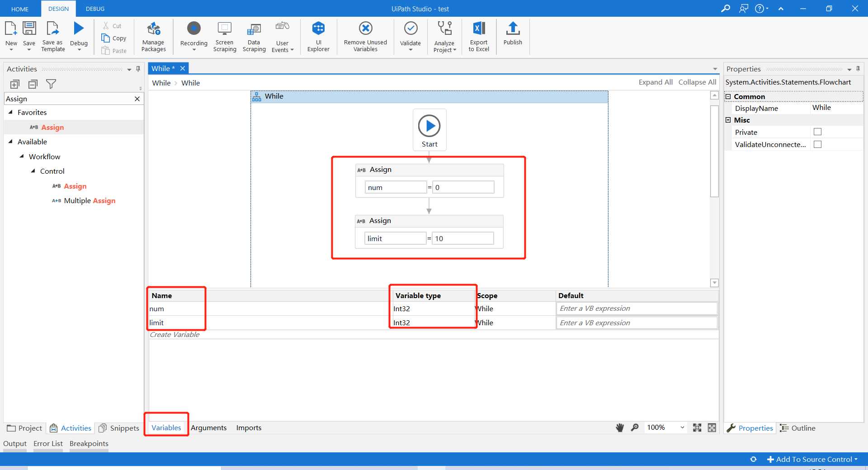This screenshot has height=470, width=868.
Task: Click Export to Excel
Action: [x=479, y=36]
